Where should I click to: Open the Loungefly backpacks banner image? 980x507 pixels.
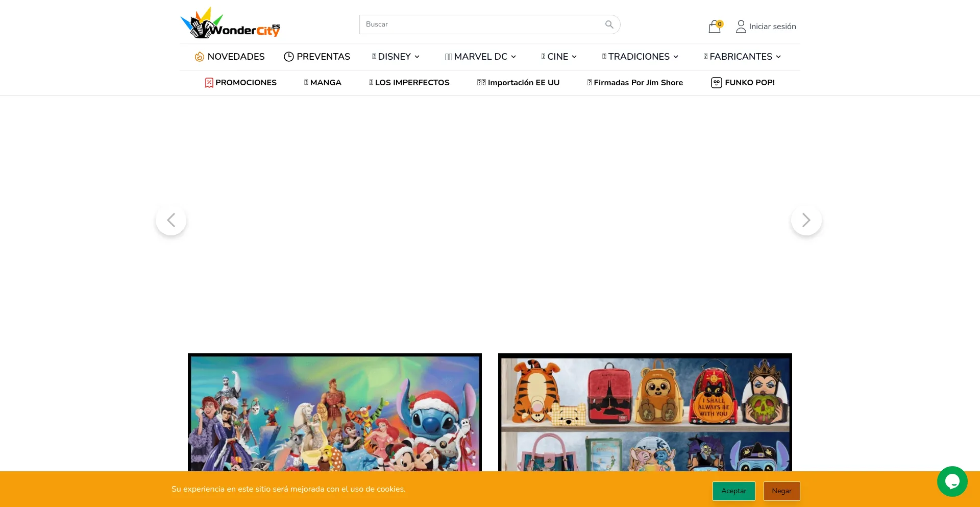[x=645, y=412]
